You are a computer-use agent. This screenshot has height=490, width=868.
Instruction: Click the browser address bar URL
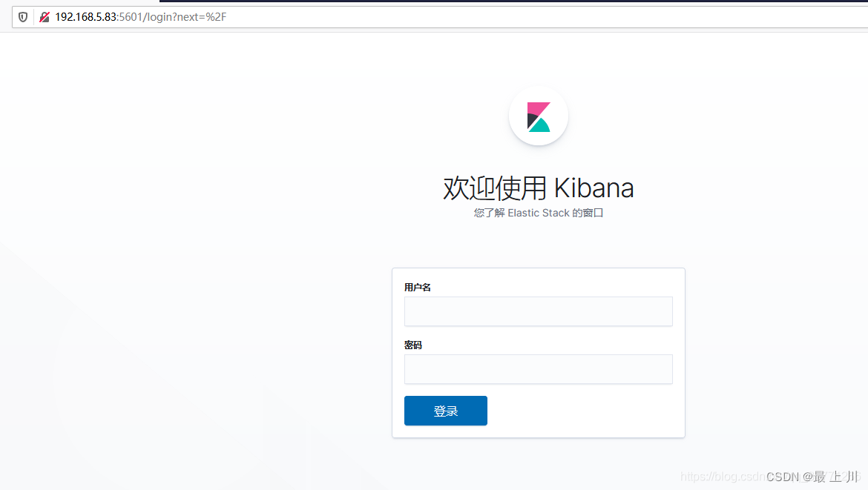[141, 17]
